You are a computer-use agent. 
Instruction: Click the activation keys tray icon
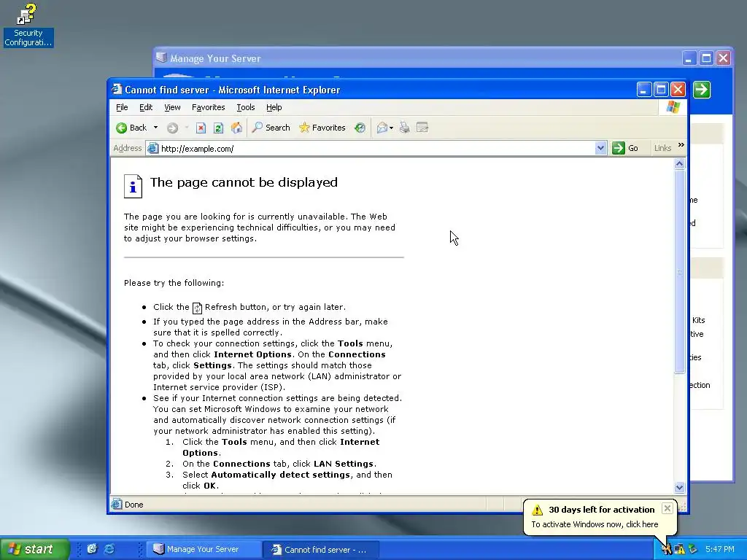(x=667, y=550)
